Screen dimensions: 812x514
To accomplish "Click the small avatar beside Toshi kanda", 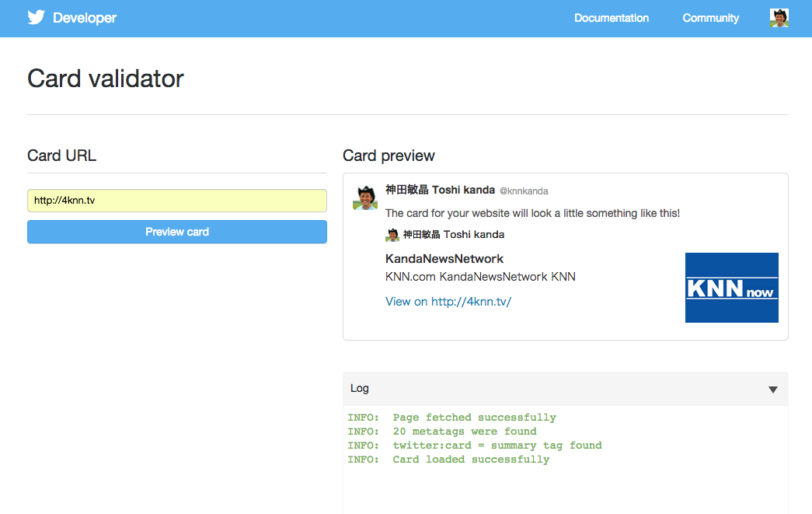I will point(392,235).
